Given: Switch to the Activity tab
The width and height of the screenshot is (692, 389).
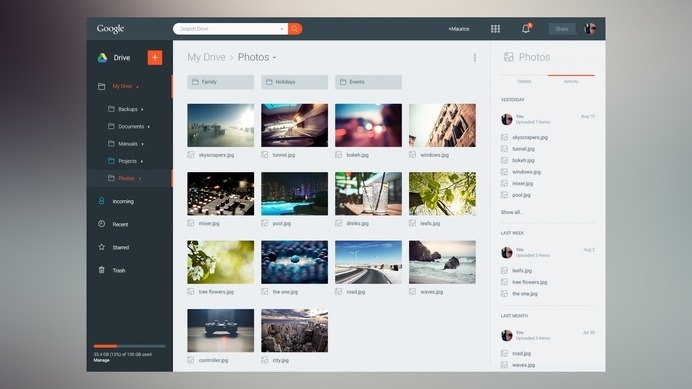Looking at the screenshot, I should 571,81.
